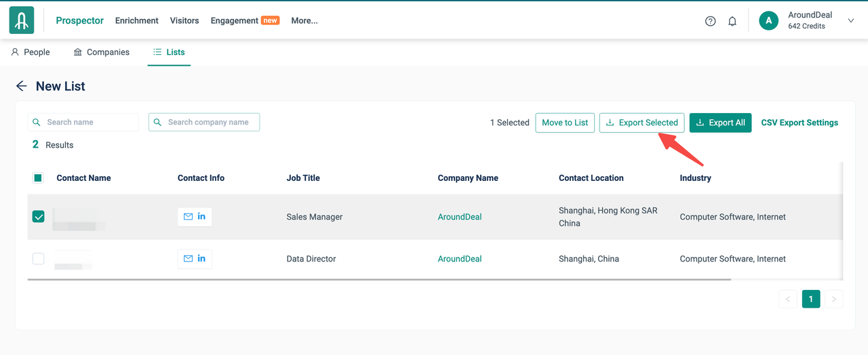The height and width of the screenshot is (355, 868).
Task: Open the help question mark icon
Action: click(x=710, y=21)
